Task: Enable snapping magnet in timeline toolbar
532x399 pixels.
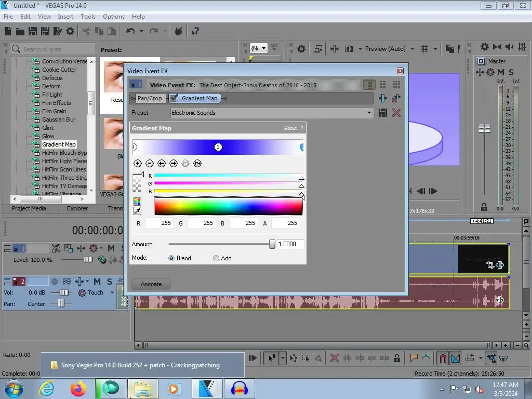Action: tap(443, 358)
